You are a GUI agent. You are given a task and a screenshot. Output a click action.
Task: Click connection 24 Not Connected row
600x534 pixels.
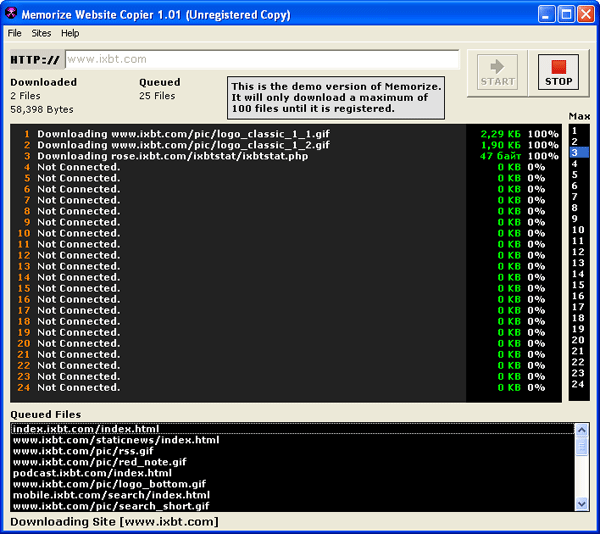tap(286, 387)
